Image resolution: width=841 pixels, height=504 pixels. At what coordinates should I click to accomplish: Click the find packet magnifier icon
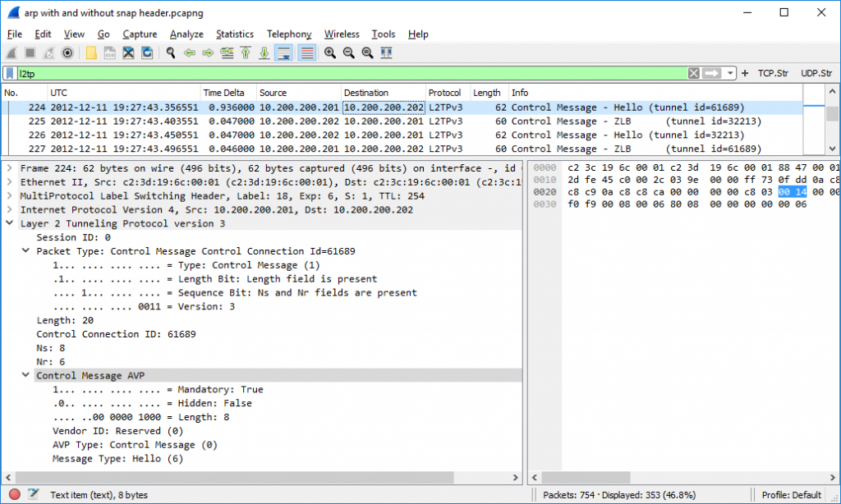[x=171, y=53]
